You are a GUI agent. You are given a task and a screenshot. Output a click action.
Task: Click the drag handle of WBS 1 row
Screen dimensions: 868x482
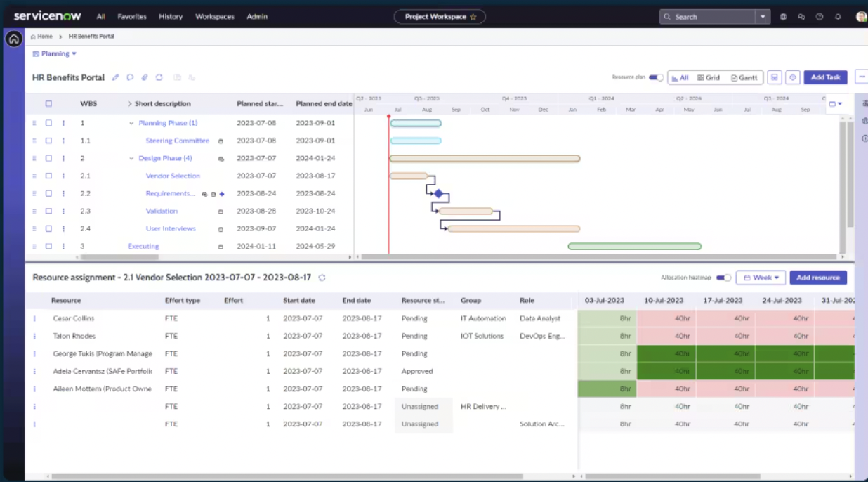point(34,123)
